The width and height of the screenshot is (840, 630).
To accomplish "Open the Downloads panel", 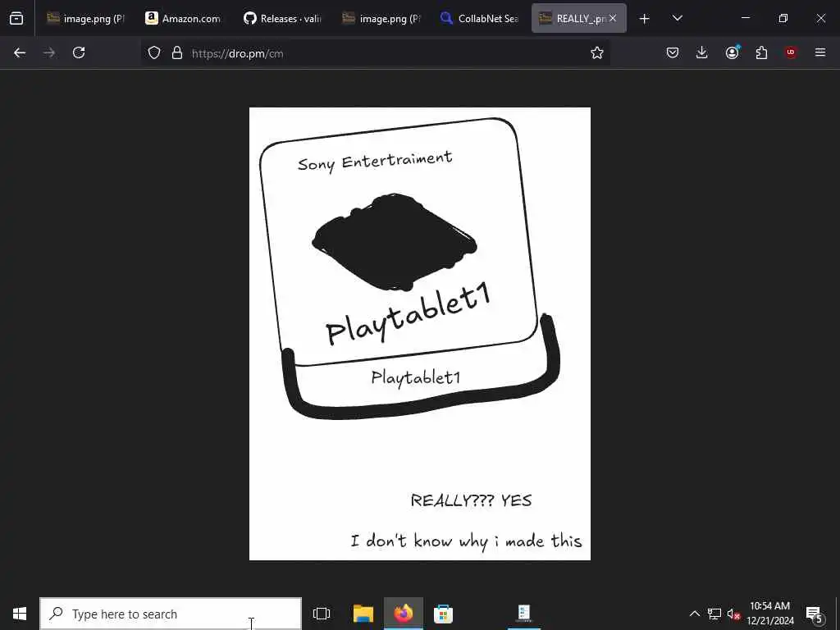I will click(x=702, y=52).
